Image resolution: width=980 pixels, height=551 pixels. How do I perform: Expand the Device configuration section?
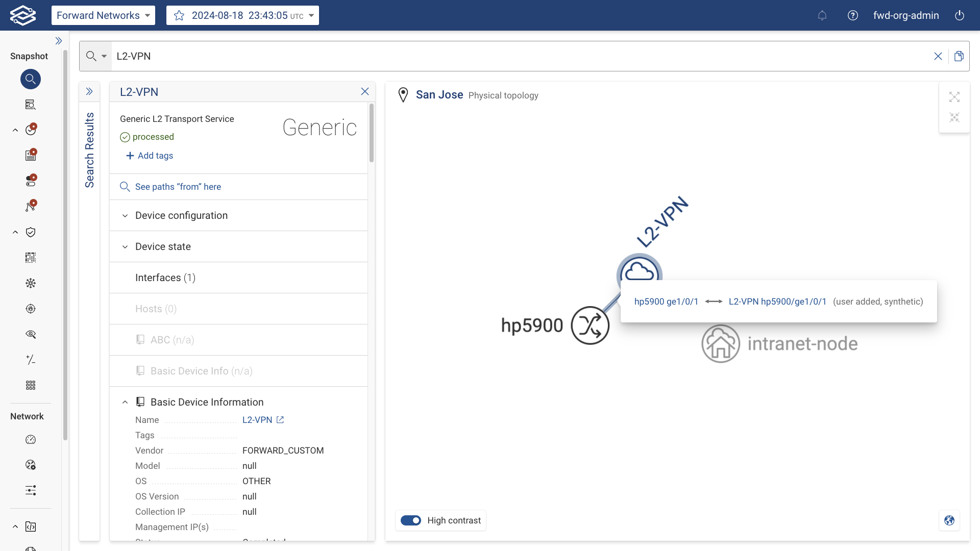coord(181,215)
